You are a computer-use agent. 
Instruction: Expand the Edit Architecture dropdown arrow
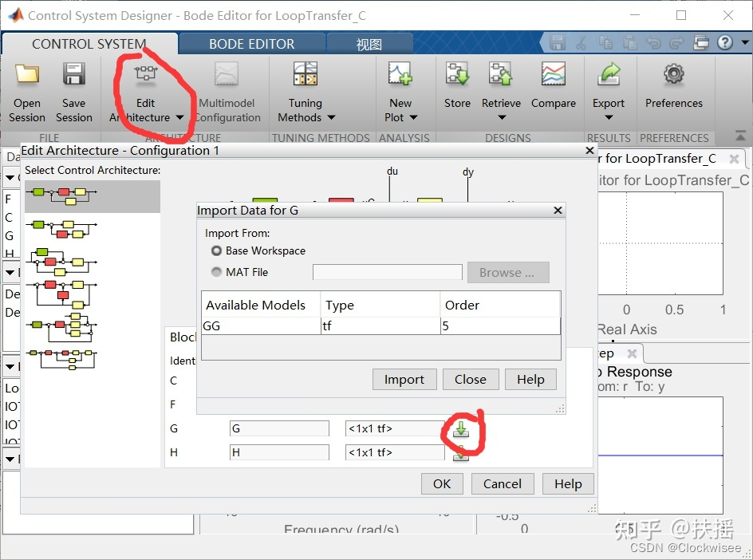[x=179, y=117]
